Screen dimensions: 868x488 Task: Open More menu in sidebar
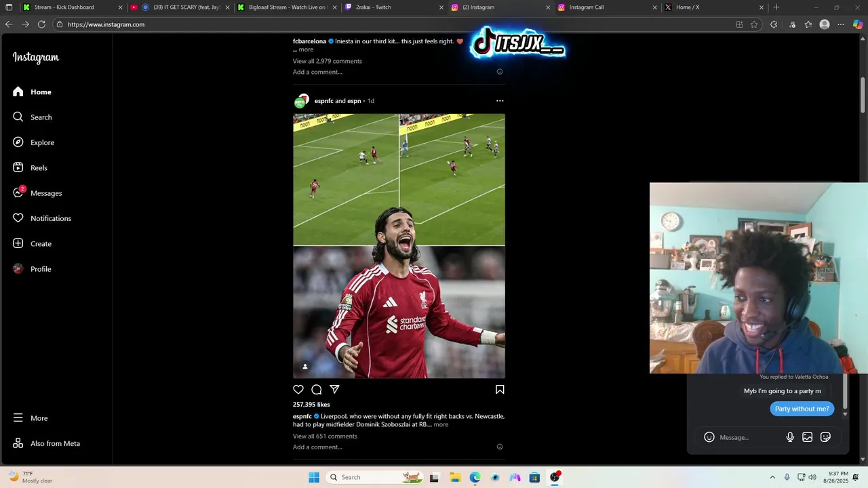pos(31,418)
